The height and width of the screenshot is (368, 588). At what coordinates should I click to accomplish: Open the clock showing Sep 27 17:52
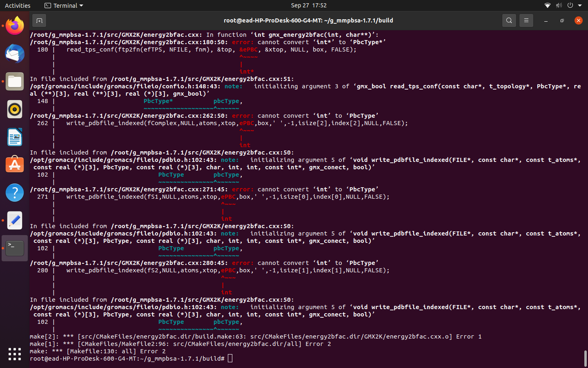tap(309, 5)
